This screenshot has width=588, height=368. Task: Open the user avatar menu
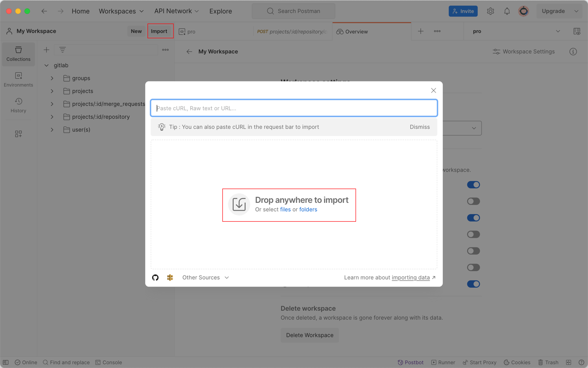coord(524,11)
